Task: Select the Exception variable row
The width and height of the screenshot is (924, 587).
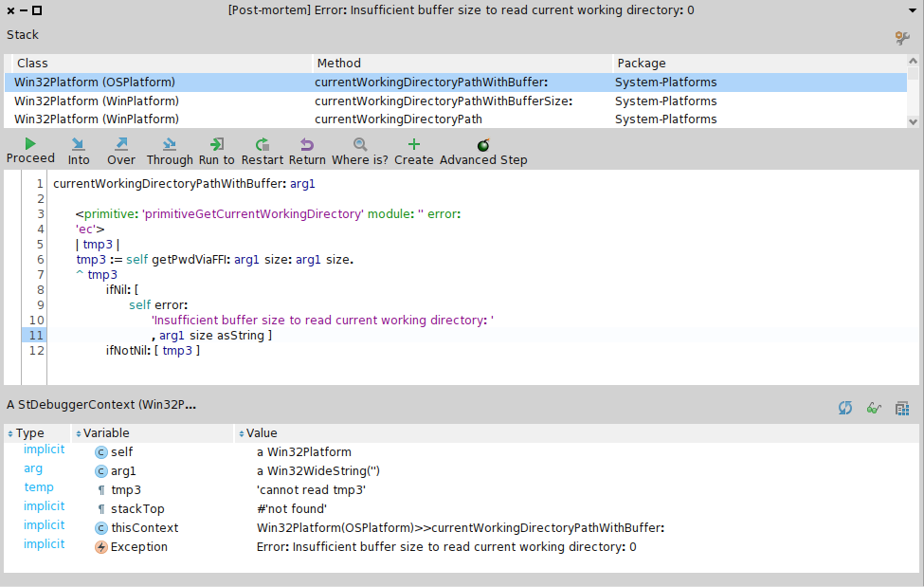Action: pyautogui.click(x=138, y=547)
